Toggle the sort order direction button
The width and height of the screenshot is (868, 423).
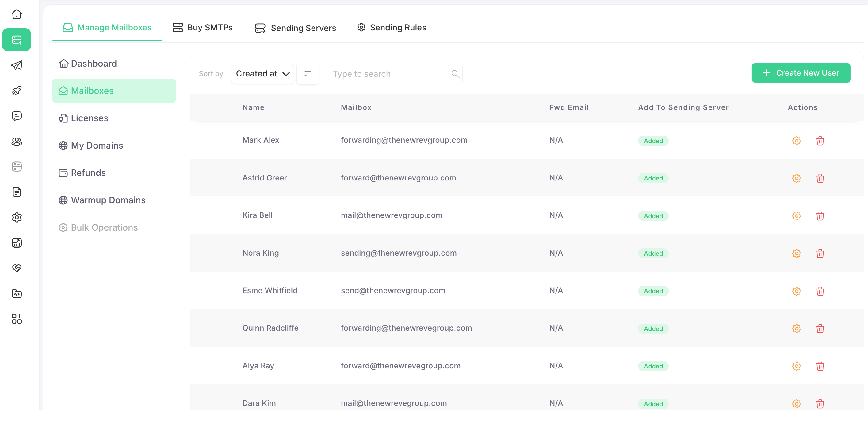click(308, 74)
